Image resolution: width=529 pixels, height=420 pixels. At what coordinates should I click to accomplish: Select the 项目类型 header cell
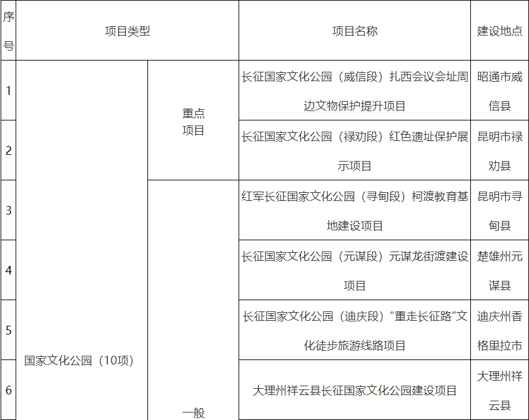(x=127, y=31)
